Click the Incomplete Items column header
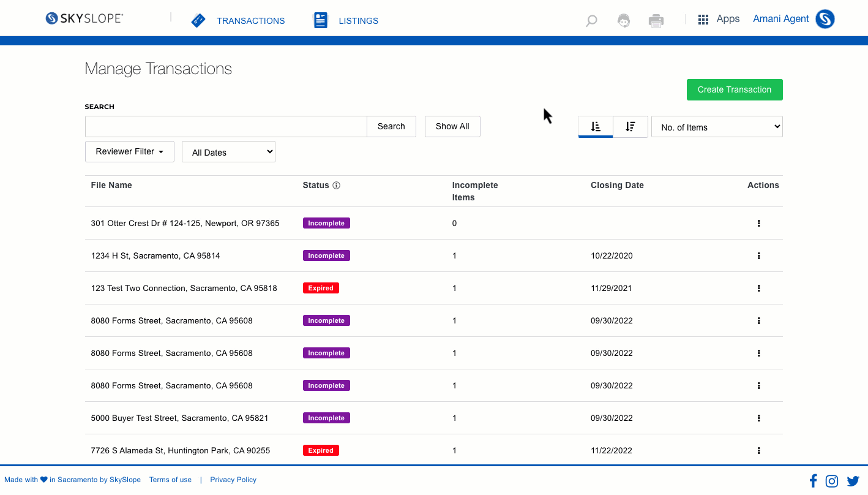This screenshot has width=868, height=495. point(475,191)
